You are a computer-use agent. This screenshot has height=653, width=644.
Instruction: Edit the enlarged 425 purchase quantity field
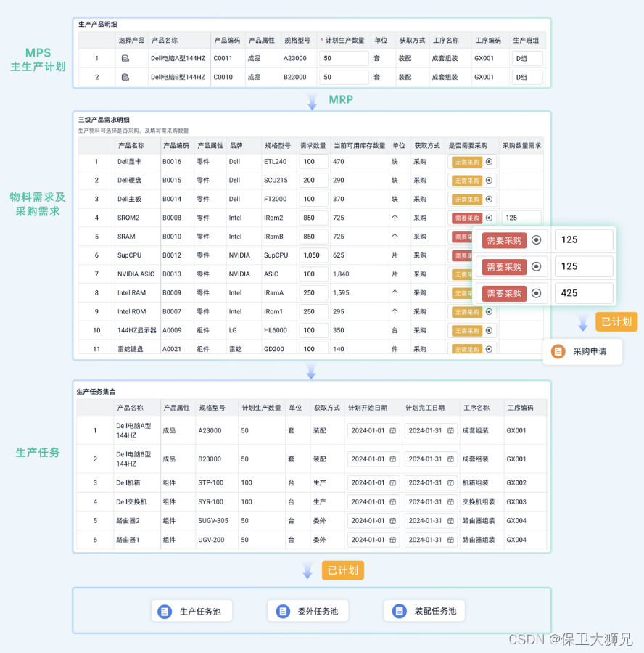[584, 293]
